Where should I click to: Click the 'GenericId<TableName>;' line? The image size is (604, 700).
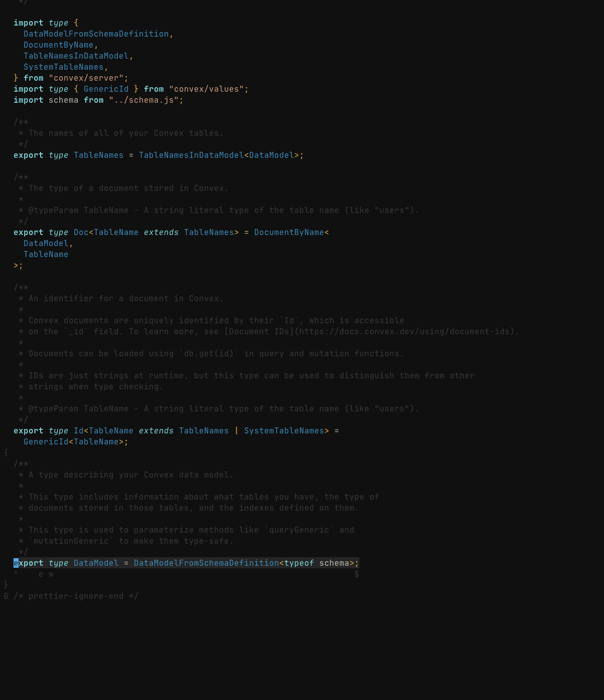tap(76, 442)
